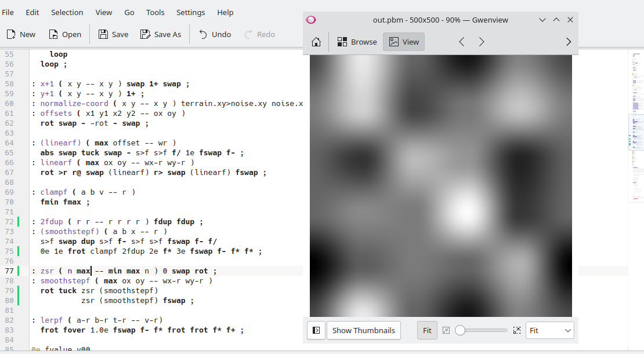The image size is (644, 354).
Task: Click 'offsets' word on line 61
Action: 56,113
